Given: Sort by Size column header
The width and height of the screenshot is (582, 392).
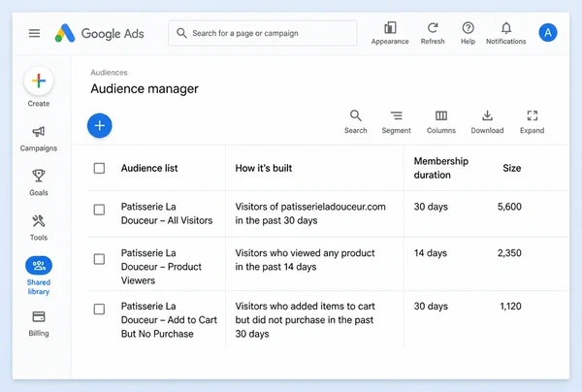Looking at the screenshot, I should coord(512,168).
